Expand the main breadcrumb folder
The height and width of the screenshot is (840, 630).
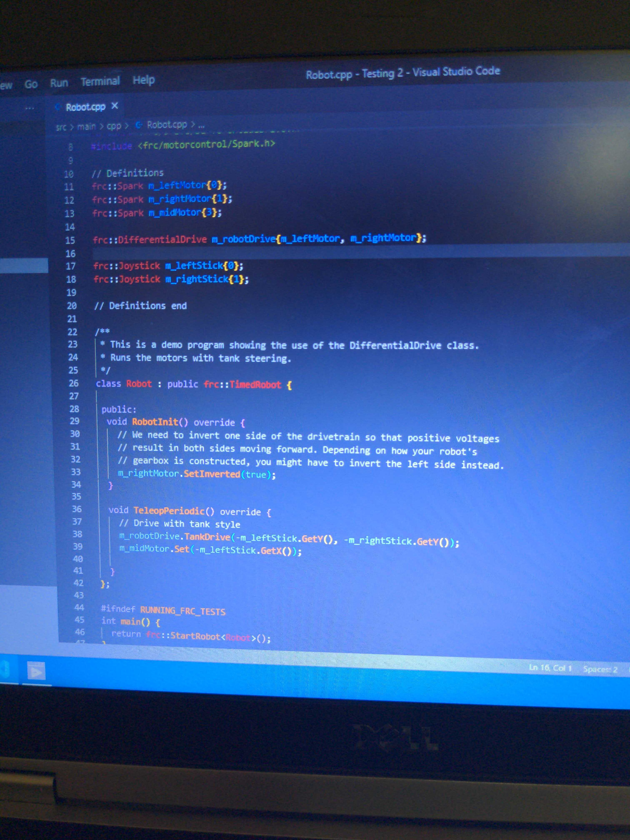click(86, 126)
